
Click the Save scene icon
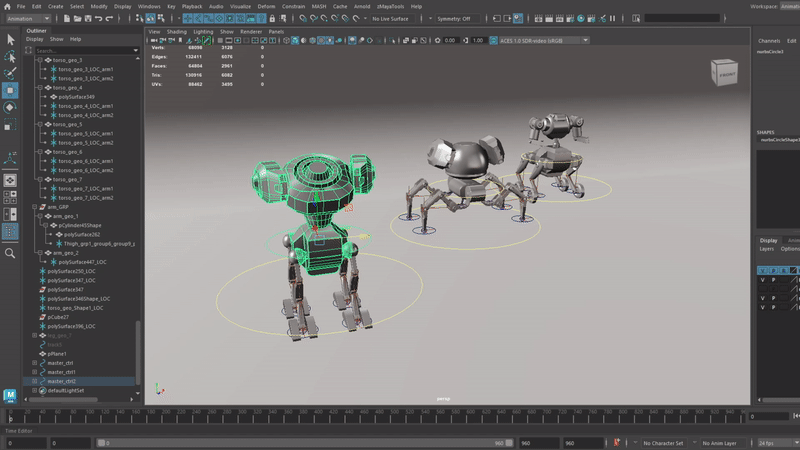pyautogui.click(x=88, y=19)
